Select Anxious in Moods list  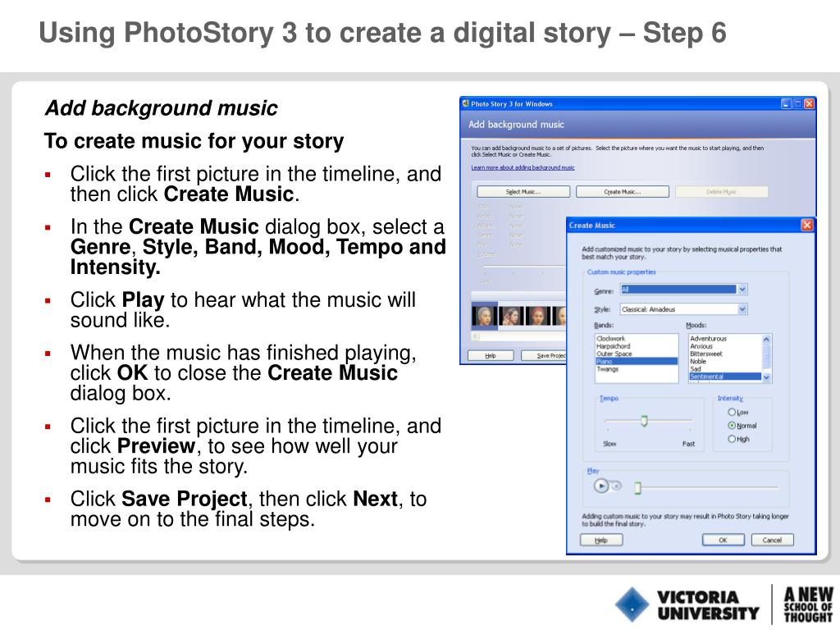point(725,346)
